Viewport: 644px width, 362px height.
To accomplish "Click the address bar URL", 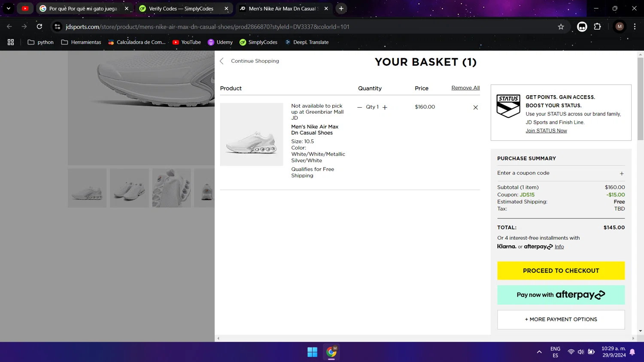I will [x=207, y=27].
